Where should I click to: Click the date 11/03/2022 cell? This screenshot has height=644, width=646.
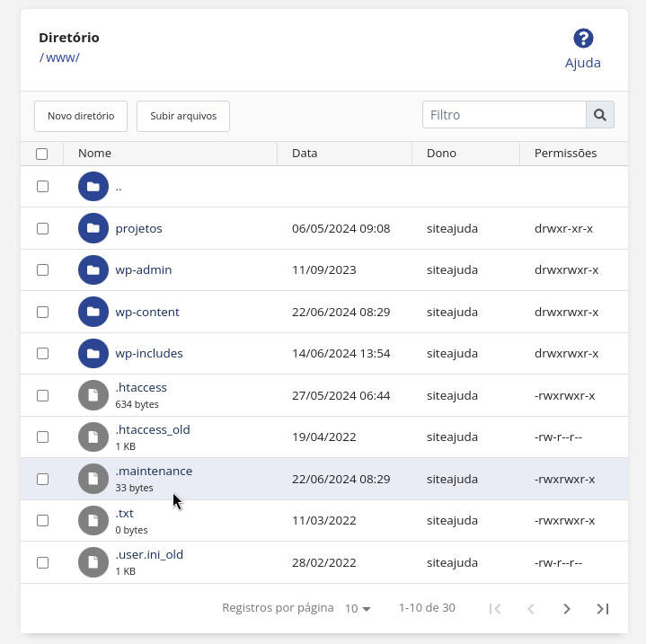[x=324, y=520]
